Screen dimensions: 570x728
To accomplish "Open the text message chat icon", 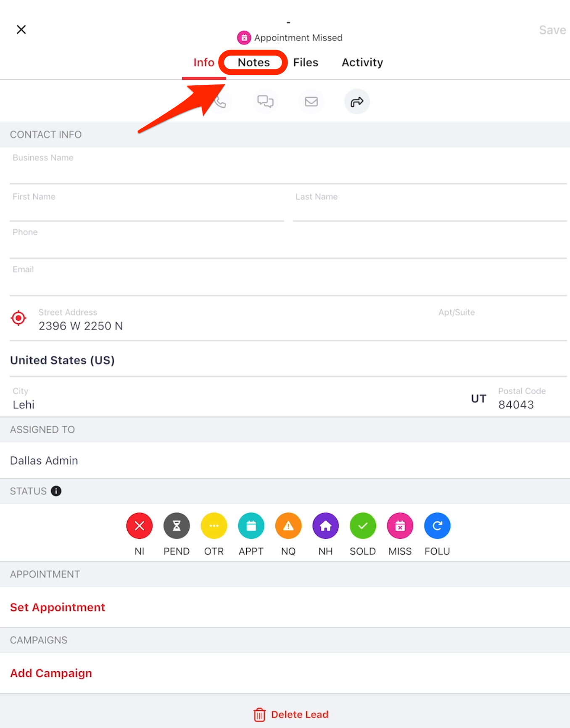I will (x=265, y=102).
